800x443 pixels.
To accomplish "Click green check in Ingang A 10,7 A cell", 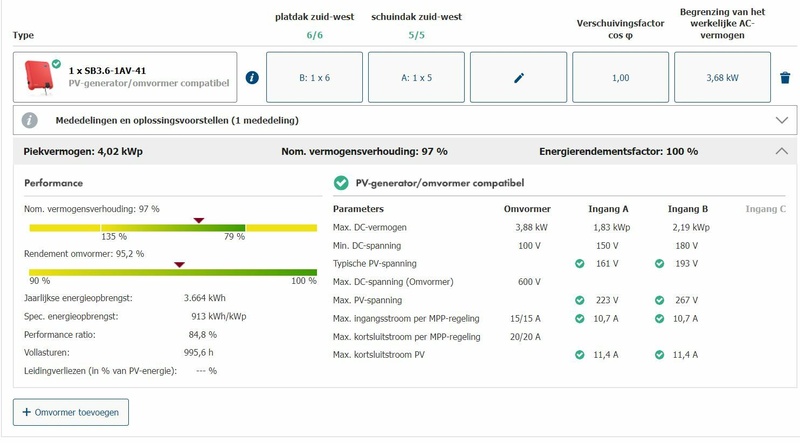I will [580, 318].
